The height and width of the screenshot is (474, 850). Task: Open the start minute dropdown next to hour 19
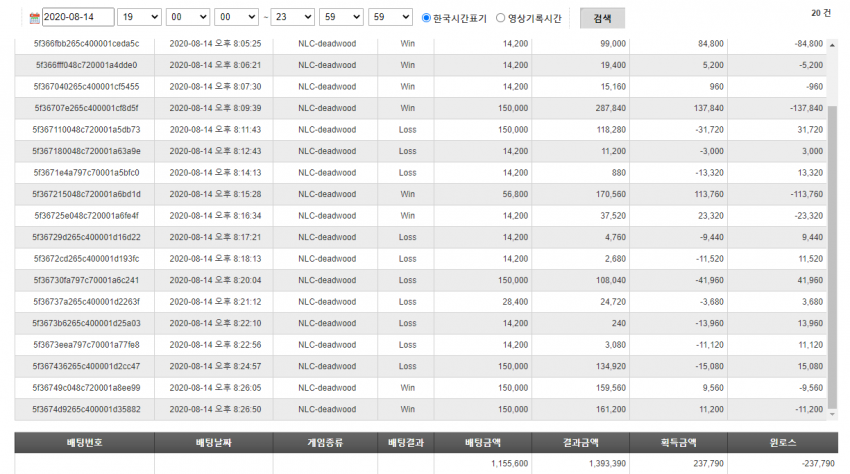point(188,17)
